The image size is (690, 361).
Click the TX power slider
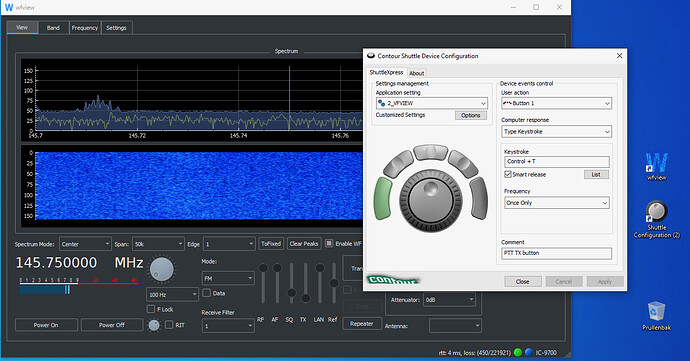coord(305,283)
